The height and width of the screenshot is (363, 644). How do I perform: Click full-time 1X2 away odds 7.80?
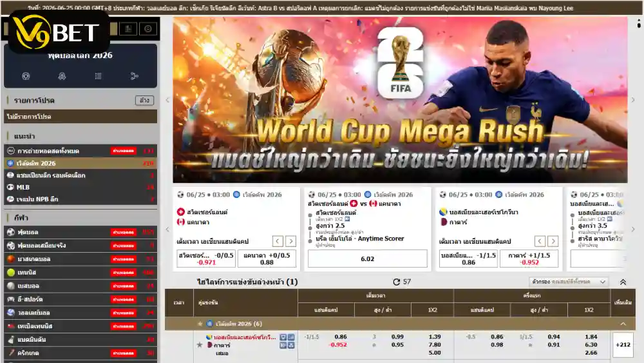point(435,345)
